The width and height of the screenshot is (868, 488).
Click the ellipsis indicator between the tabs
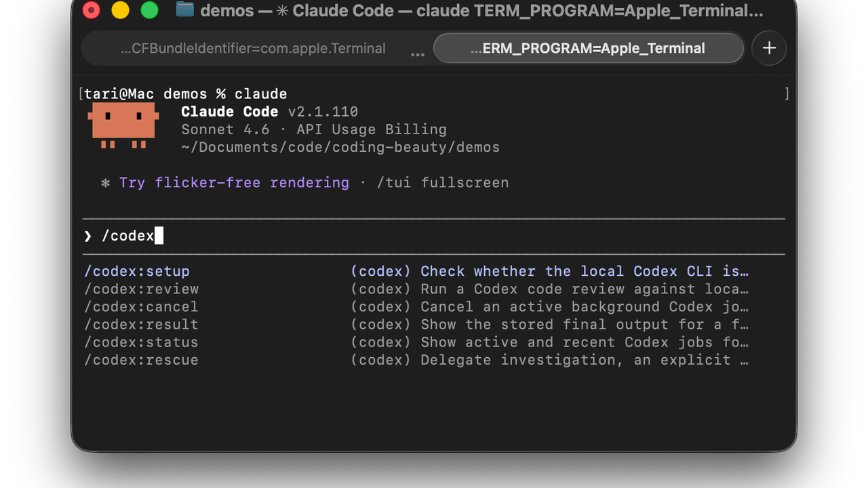[418, 53]
